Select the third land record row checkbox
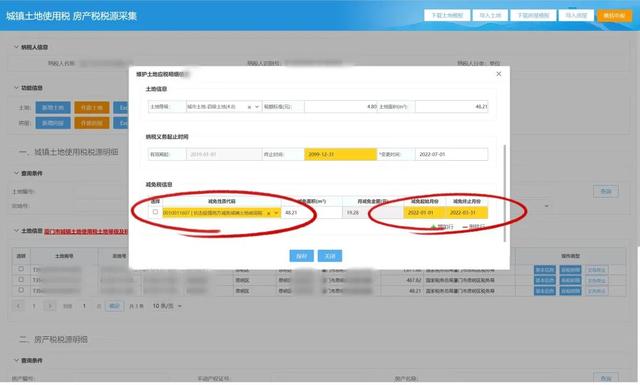Screen dimensions: 640x385 click(21, 290)
